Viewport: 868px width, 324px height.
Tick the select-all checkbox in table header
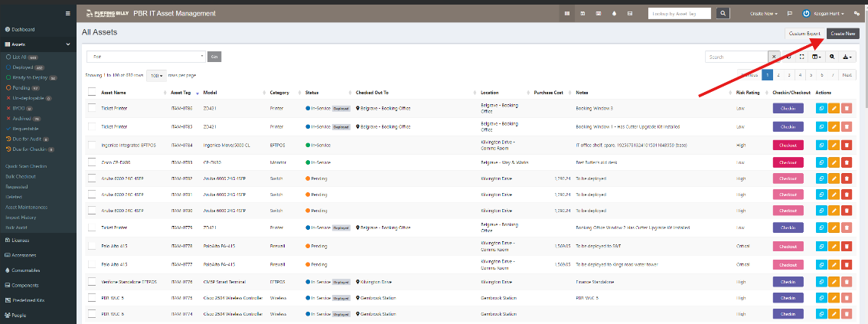click(92, 93)
